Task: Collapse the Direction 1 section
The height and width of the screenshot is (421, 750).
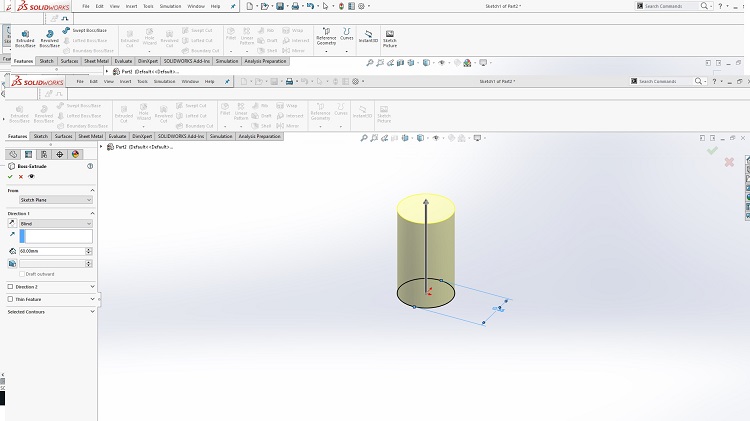Action: point(92,213)
